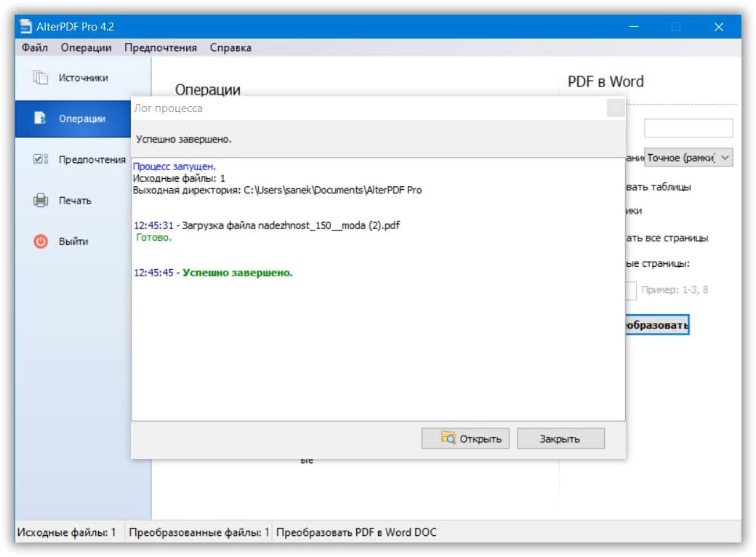Expand the Точное (рамки) dropdown
The image size is (756, 557).
(725, 158)
